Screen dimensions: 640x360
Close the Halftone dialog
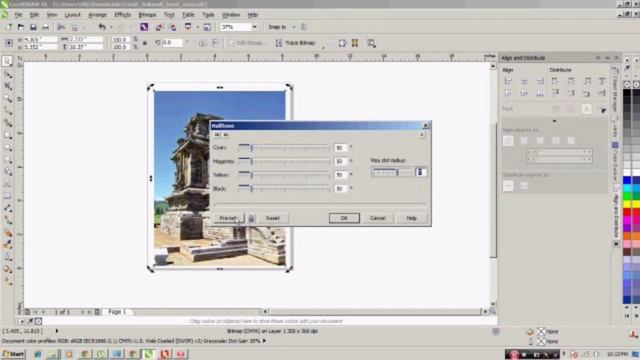point(426,126)
